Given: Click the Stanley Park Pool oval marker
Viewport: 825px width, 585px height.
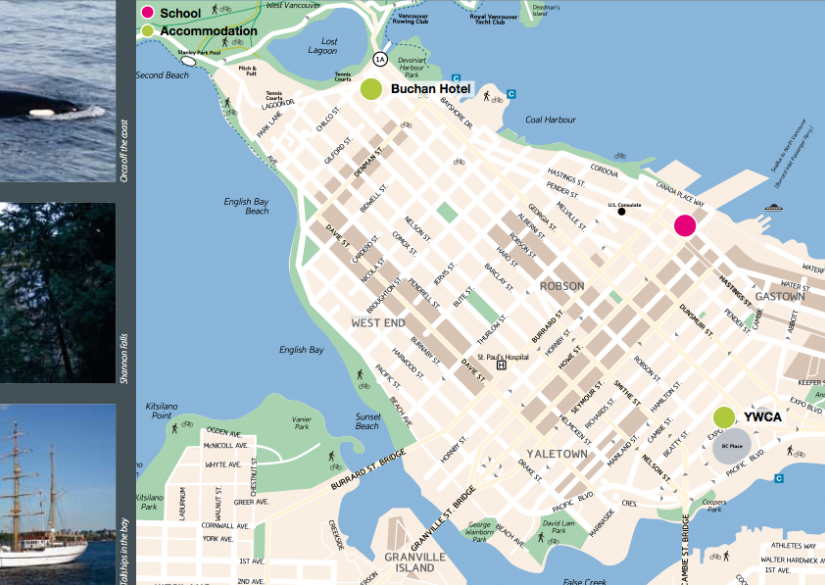Looking at the screenshot, I should [x=187, y=61].
